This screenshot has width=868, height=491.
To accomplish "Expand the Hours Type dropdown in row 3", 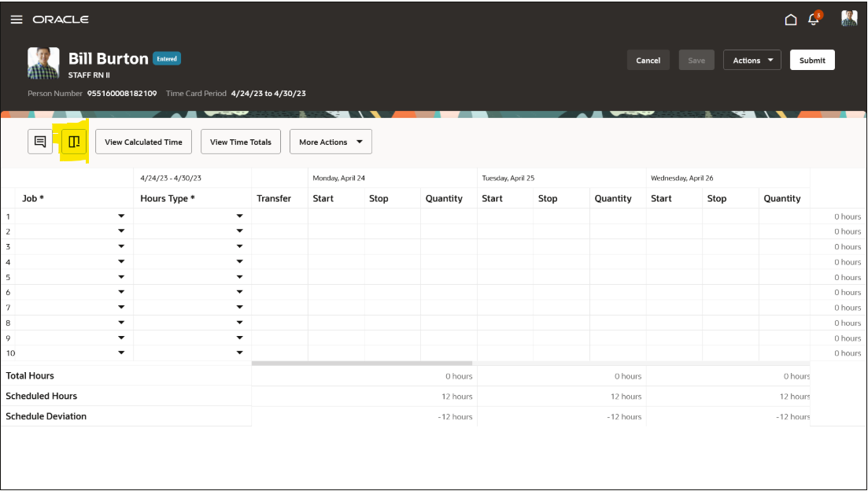I will point(239,246).
